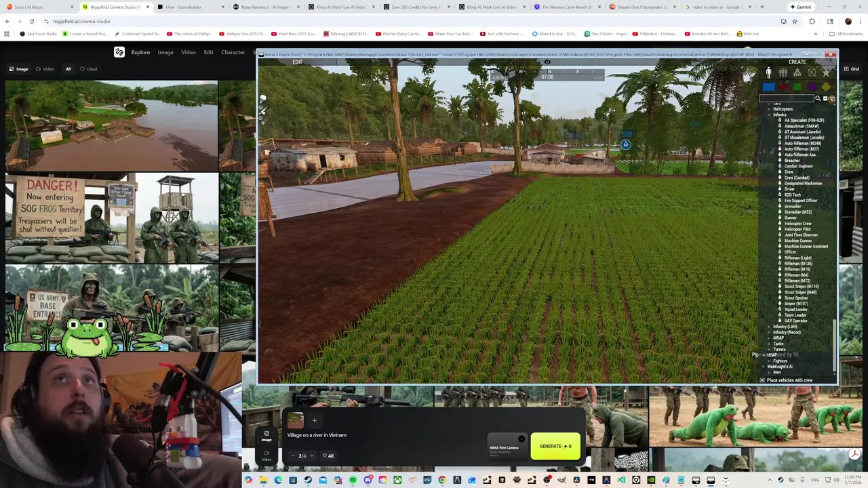Switch to the Suno AI Music browser tab

click(x=38, y=7)
